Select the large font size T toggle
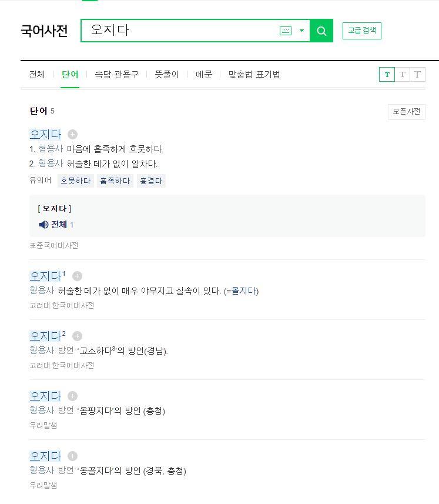This screenshot has width=439, height=504. [417, 75]
